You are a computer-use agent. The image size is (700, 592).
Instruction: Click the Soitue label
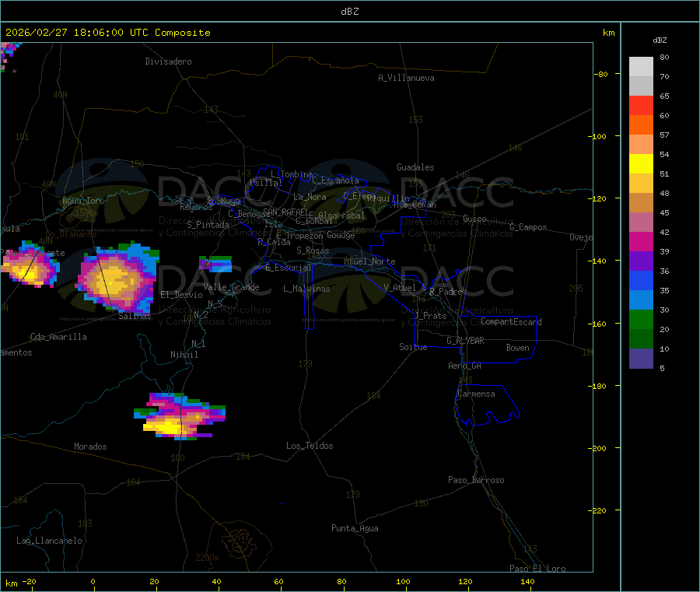pyautogui.click(x=413, y=347)
